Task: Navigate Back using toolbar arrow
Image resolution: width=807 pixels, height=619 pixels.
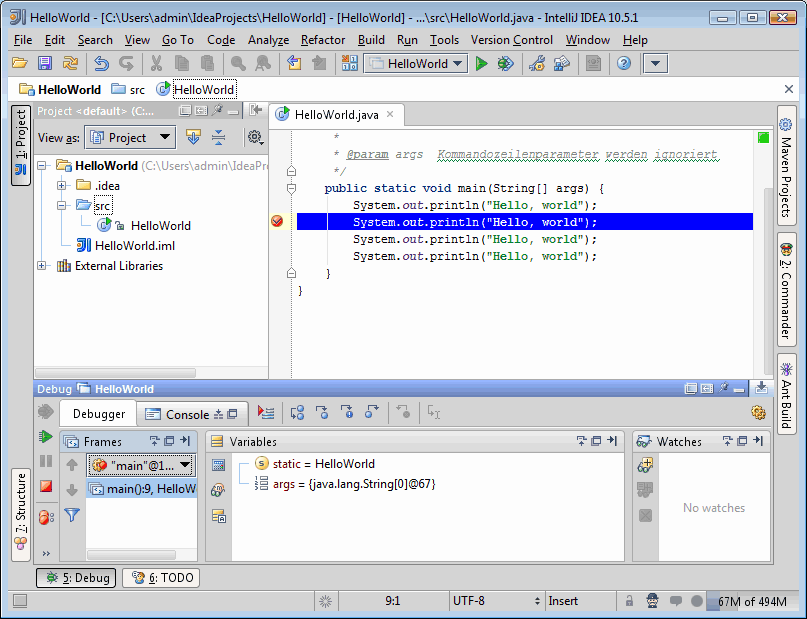Action: tap(294, 63)
